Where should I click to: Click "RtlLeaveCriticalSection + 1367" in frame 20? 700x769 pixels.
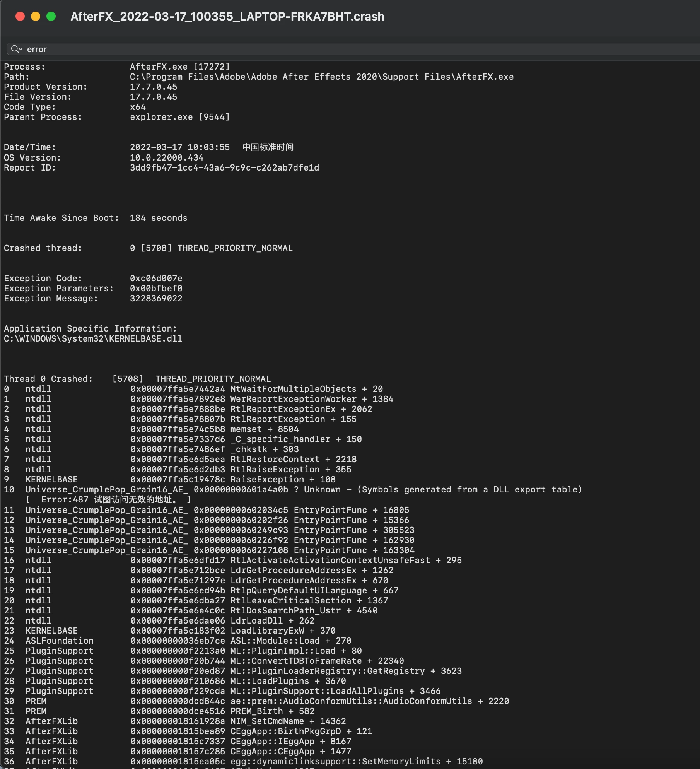point(309,600)
